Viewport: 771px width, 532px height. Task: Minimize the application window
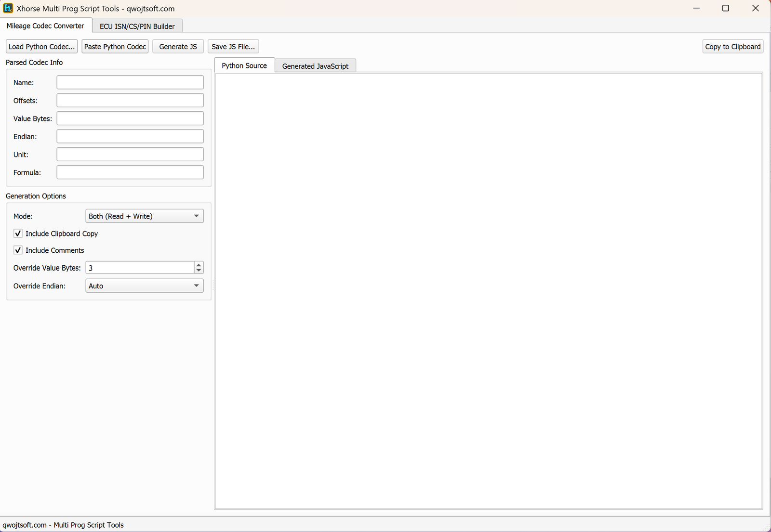point(696,8)
